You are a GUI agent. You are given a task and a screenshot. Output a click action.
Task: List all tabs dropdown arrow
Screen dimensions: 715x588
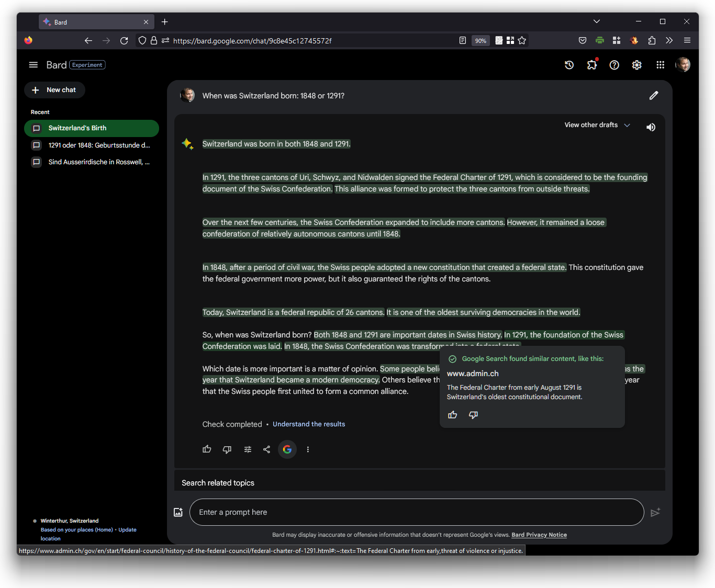597,21
